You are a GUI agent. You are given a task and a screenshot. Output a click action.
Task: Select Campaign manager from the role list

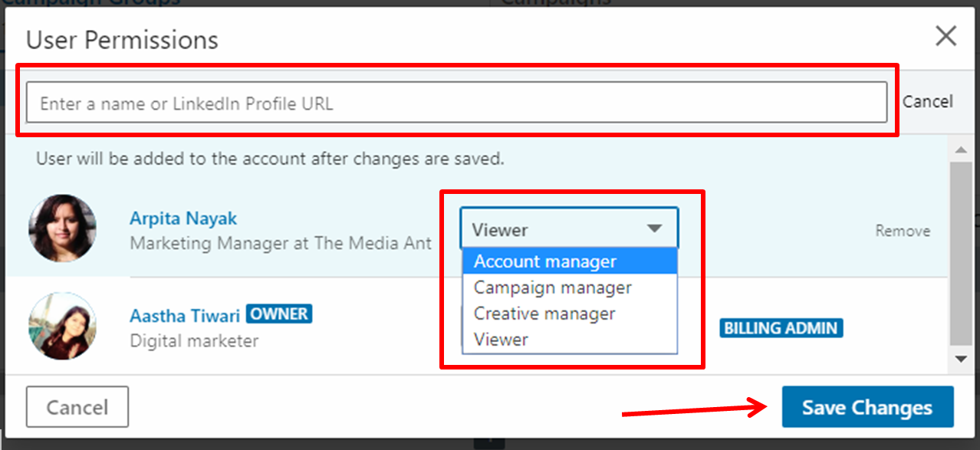point(552,287)
